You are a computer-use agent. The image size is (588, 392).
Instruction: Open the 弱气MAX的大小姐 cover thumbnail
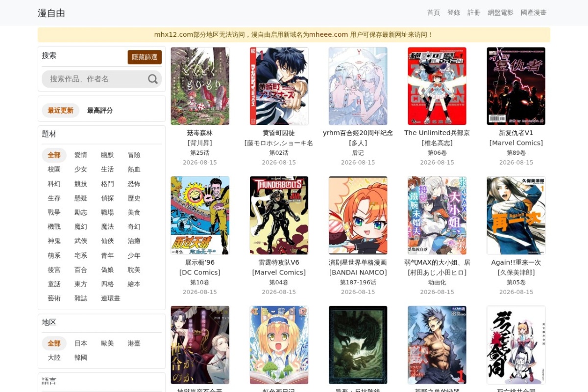click(437, 215)
